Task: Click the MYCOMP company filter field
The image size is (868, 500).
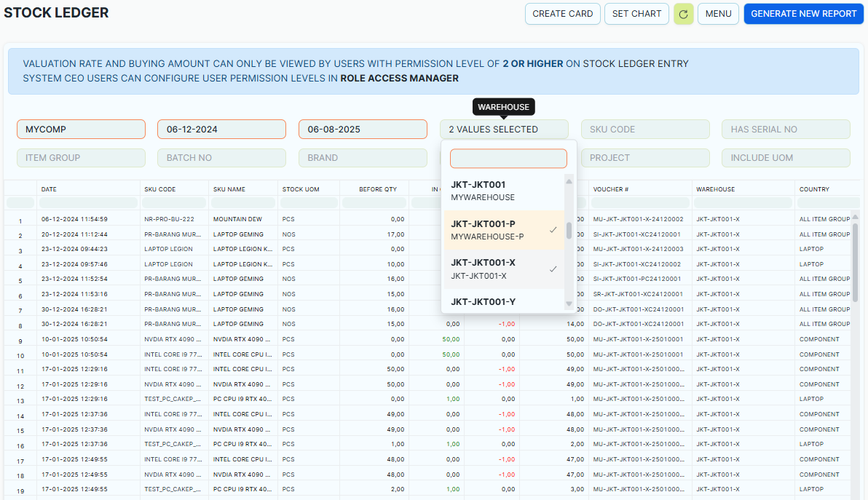Action: (82, 130)
